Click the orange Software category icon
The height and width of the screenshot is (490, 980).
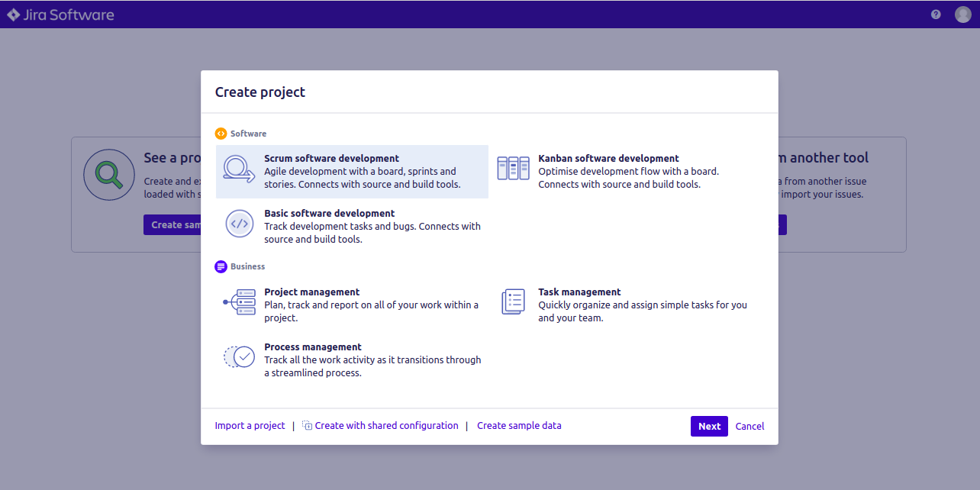click(221, 134)
